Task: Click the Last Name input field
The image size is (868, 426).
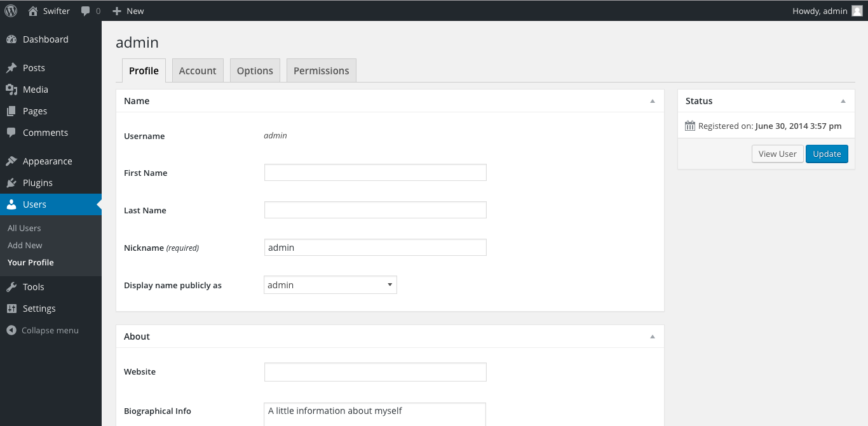Action: pyautogui.click(x=376, y=210)
